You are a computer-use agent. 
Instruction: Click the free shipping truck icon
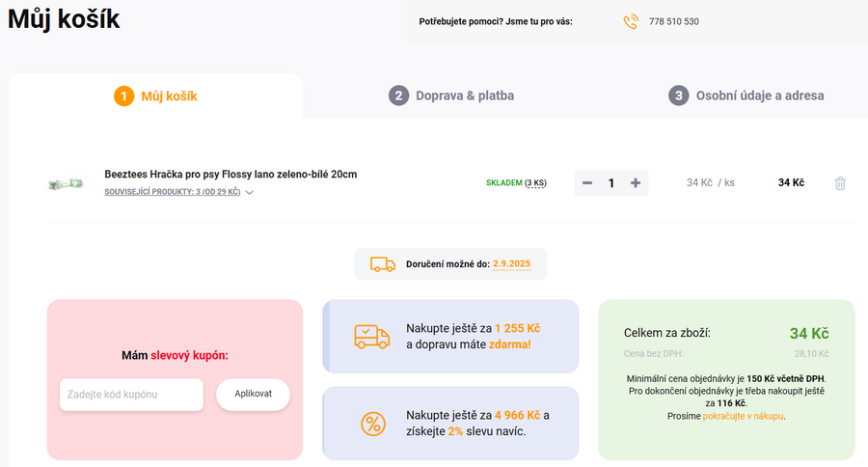371,336
